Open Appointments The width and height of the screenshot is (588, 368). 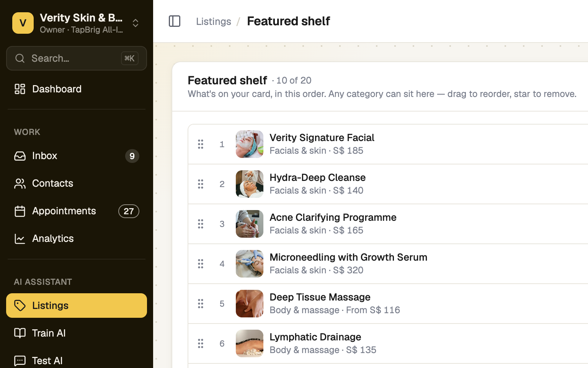tap(77, 211)
